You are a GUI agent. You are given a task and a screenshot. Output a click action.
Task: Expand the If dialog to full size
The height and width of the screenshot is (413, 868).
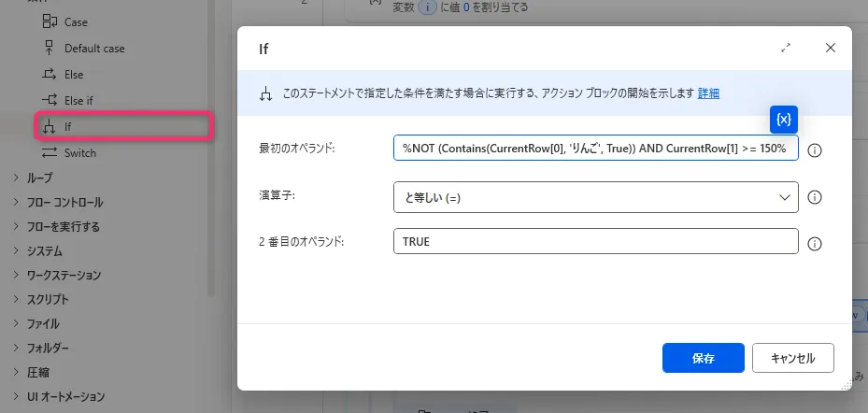786,49
